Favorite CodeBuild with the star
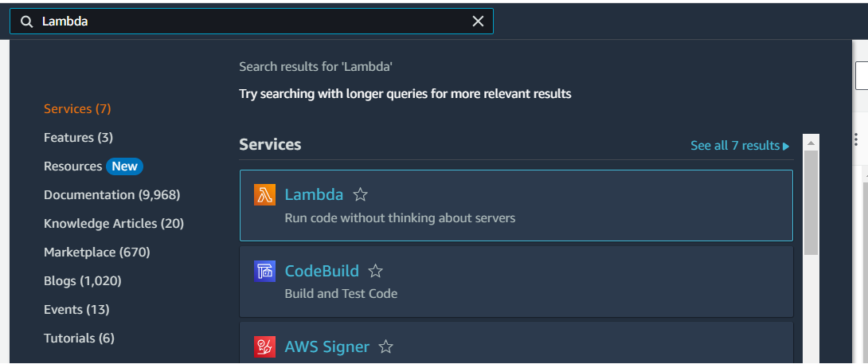 (376, 271)
